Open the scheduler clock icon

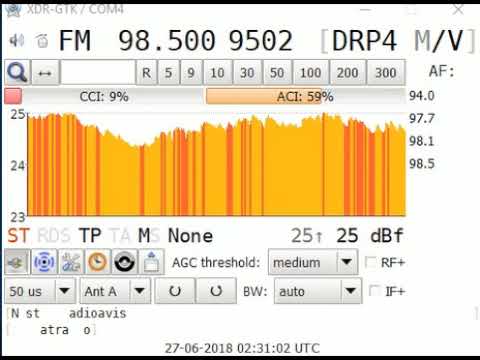(98, 262)
